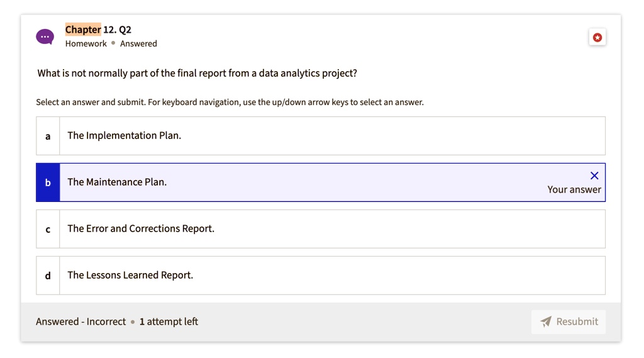Select answer a The Implementation Plan
The width and height of the screenshot is (644, 358).
point(321,136)
